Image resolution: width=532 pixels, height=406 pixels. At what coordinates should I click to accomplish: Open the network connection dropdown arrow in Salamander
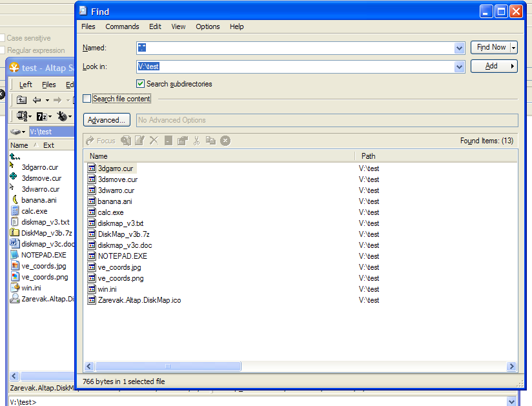click(x=30, y=117)
